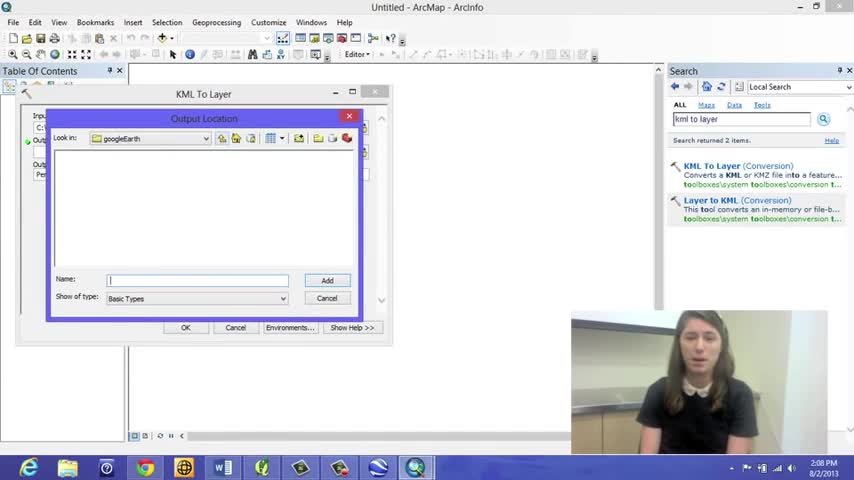Open Chrome from the taskbar
Viewport: 854px width, 480px height.
point(145,467)
